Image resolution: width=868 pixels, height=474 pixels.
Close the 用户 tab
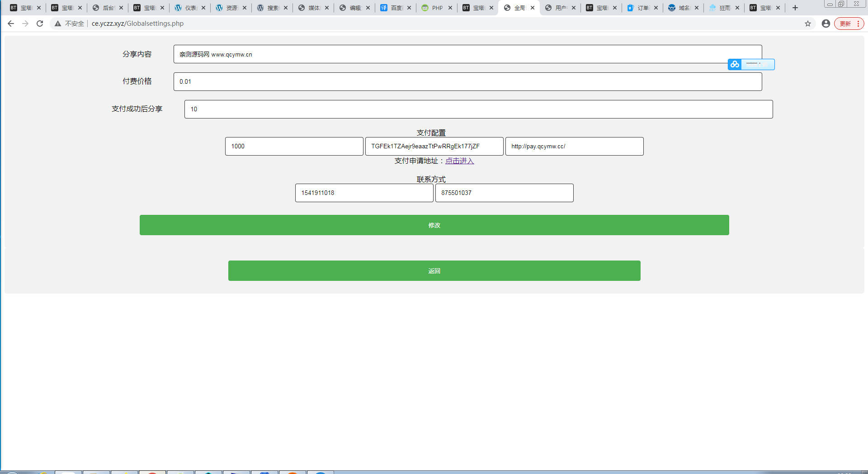pyautogui.click(x=574, y=8)
